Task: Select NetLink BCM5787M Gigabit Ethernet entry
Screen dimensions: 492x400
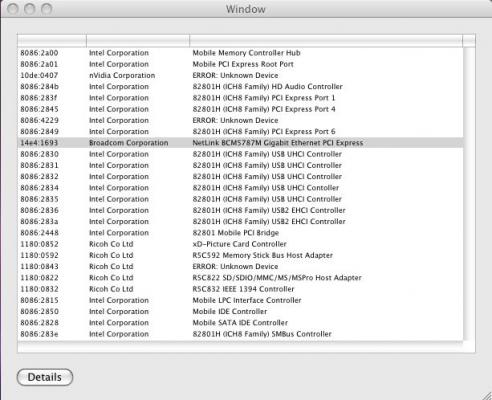Action: (x=278, y=143)
